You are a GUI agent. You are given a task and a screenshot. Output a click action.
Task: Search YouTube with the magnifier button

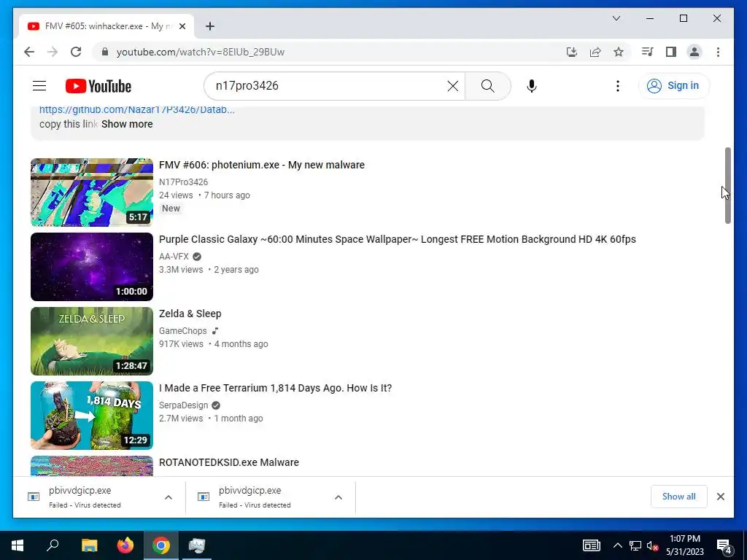click(x=488, y=86)
